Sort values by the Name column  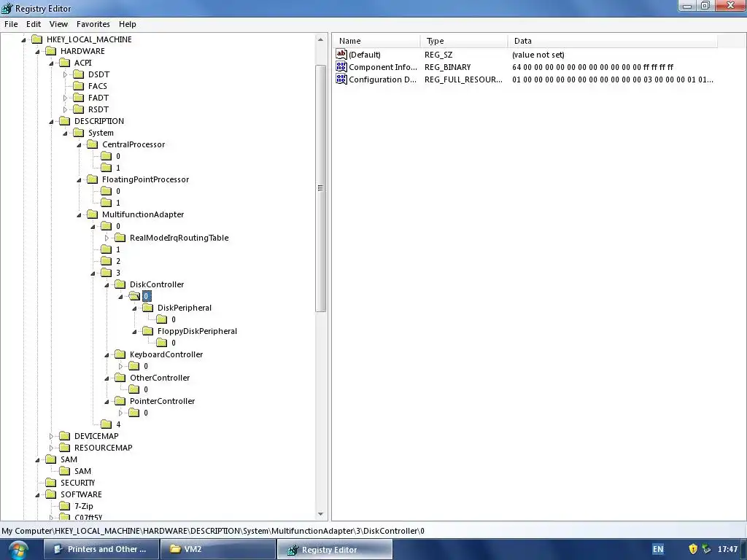(376, 41)
